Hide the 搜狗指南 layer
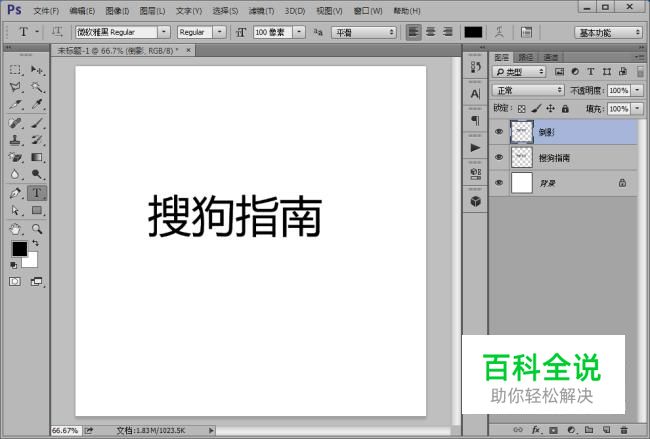Viewport: 650px width, 439px height. [499, 158]
